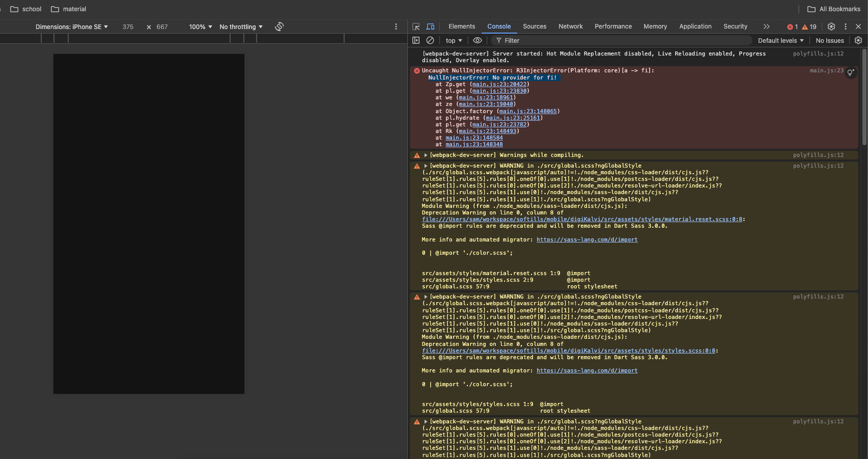Toggle the console sidebar panel icon
Screen dimensions: 868x459
coord(416,40)
